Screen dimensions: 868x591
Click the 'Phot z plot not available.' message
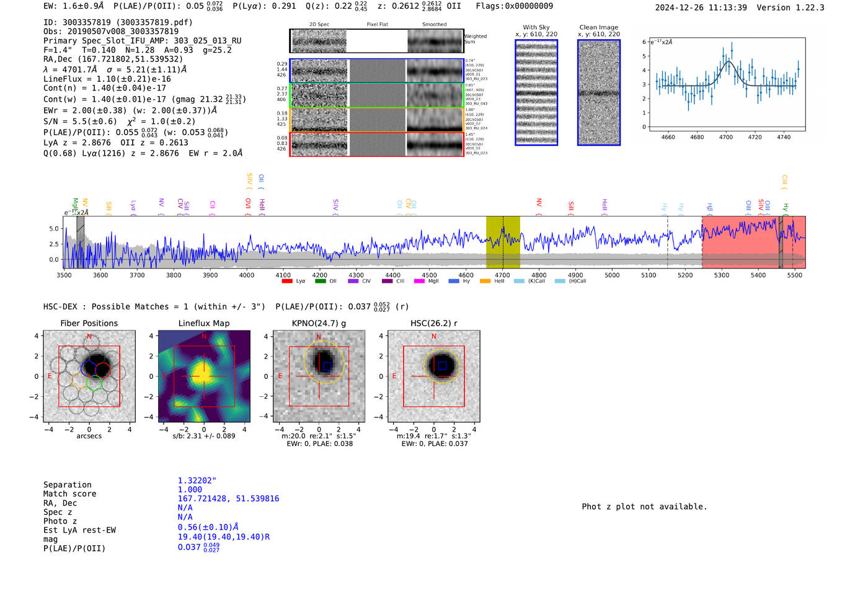[x=644, y=507]
